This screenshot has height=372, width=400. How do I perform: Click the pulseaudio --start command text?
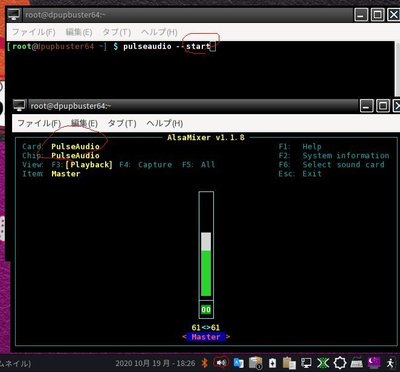(167, 46)
